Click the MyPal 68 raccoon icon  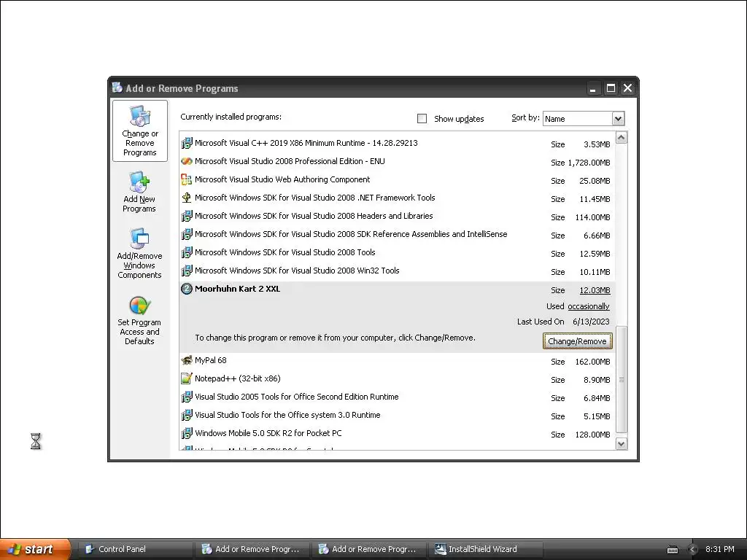pyautogui.click(x=187, y=360)
